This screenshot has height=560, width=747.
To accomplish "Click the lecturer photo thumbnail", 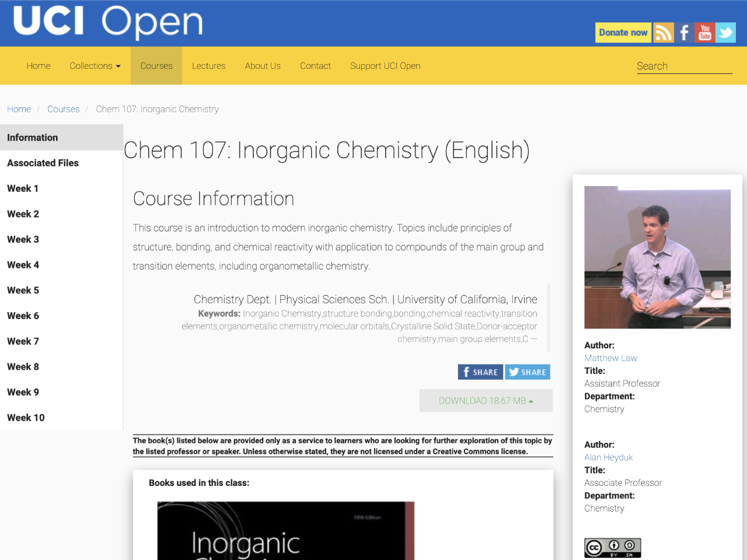I will (657, 257).
